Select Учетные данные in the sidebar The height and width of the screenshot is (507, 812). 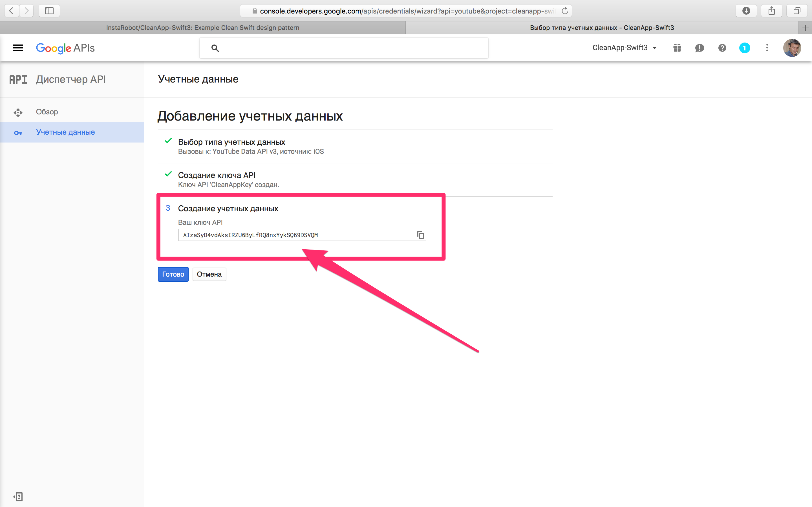[x=65, y=132]
